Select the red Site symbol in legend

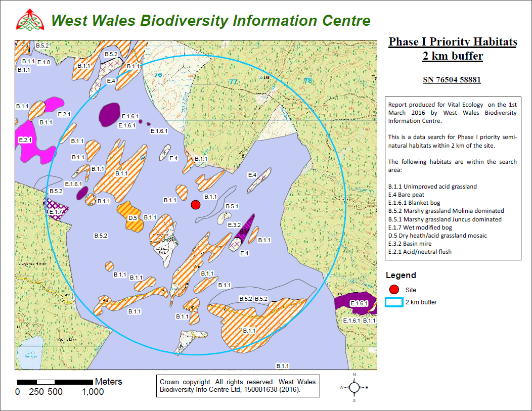[395, 290]
